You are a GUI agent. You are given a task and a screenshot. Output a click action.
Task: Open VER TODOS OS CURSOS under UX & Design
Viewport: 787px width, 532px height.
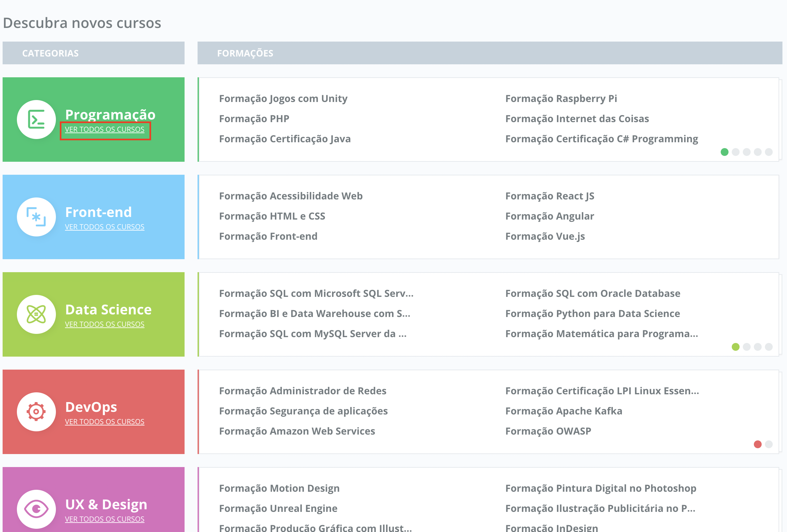coord(105,519)
